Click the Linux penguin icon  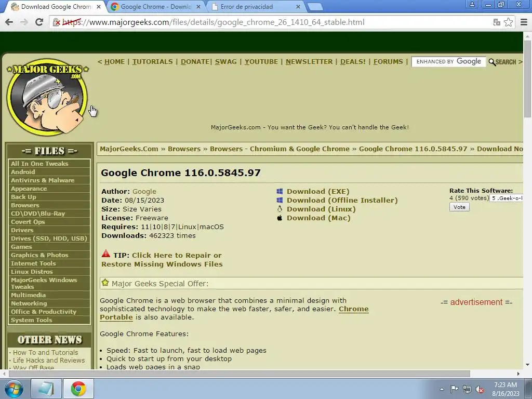pyautogui.click(x=280, y=209)
